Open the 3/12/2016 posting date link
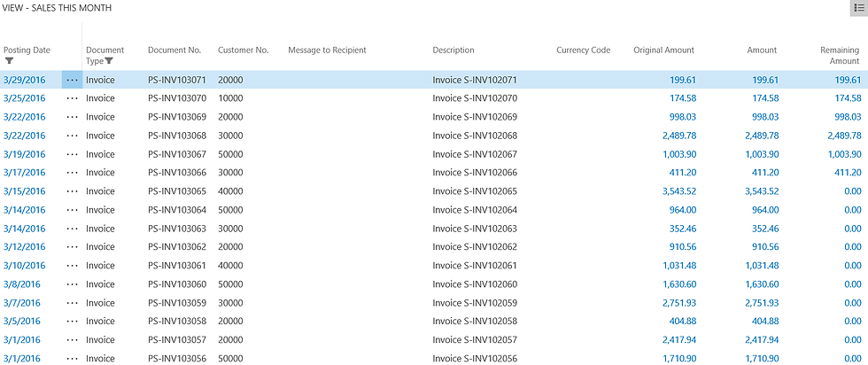 tap(25, 247)
